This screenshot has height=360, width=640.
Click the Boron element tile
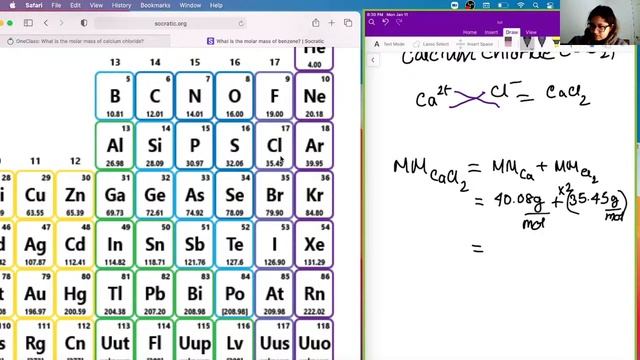pyautogui.click(x=115, y=96)
